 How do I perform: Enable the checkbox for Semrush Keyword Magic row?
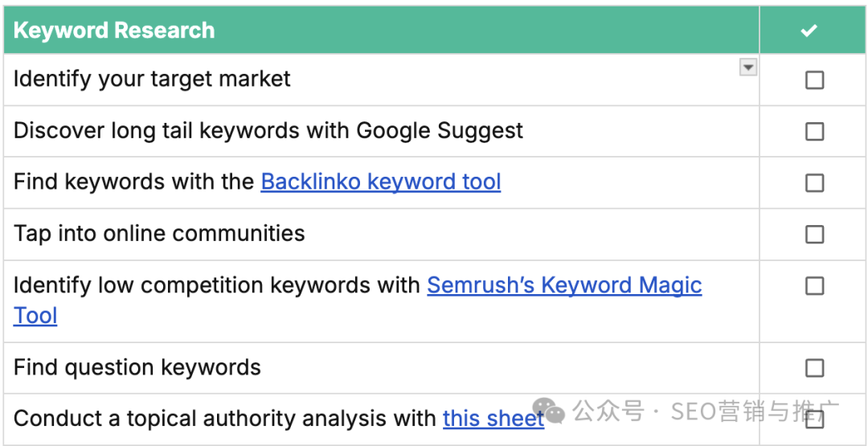click(x=814, y=286)
